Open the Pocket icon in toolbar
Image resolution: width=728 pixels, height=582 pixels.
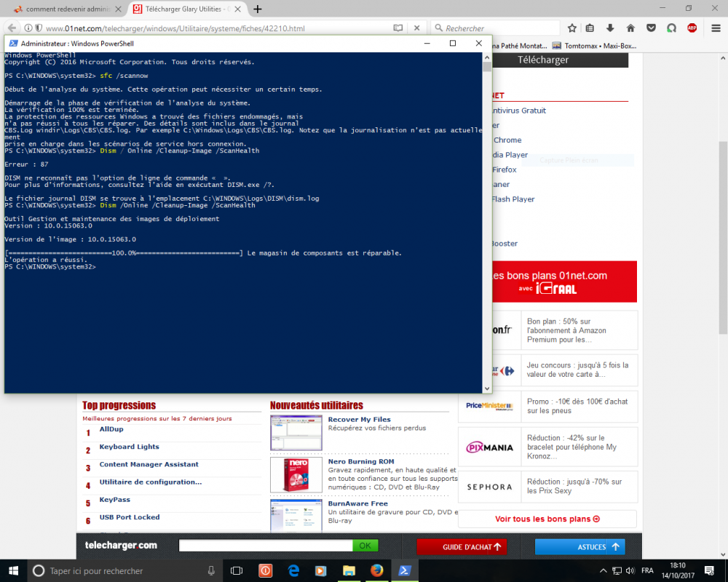651,28
